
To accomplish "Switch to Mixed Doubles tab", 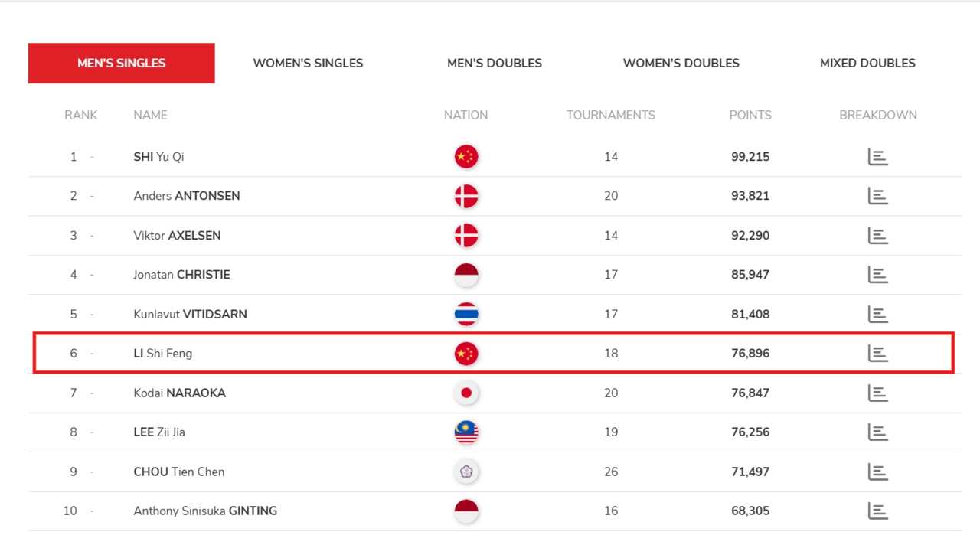I will 867,64.
